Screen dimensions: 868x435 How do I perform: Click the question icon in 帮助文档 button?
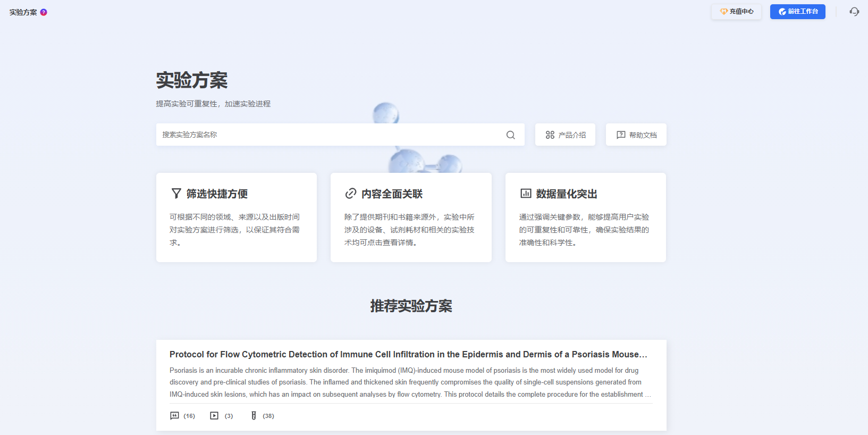coord(621,135)
